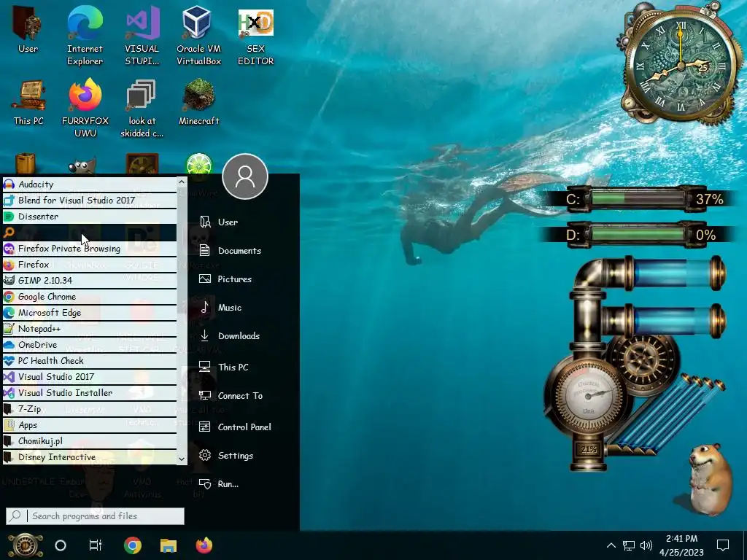The height and width of the screenshot is (560, 747).
Task: Launch Oracle VM VirtualBox desktop icon
Action: (198, 36)
